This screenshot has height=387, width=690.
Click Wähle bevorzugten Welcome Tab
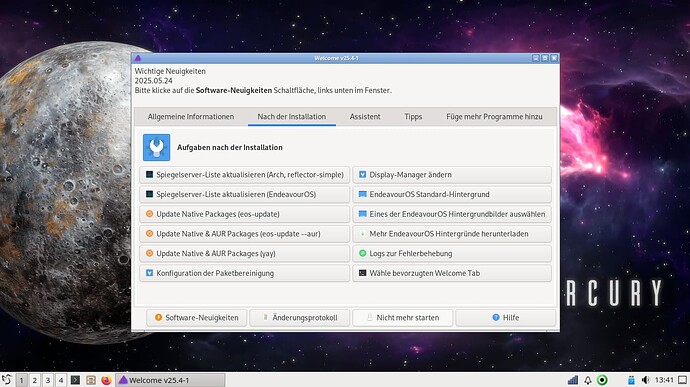[452, 273]
